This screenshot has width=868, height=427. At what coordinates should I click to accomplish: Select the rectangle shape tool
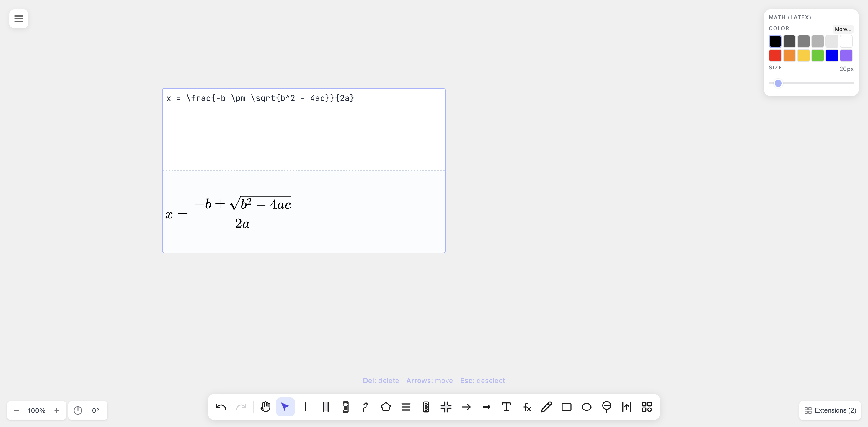[567, 407]
